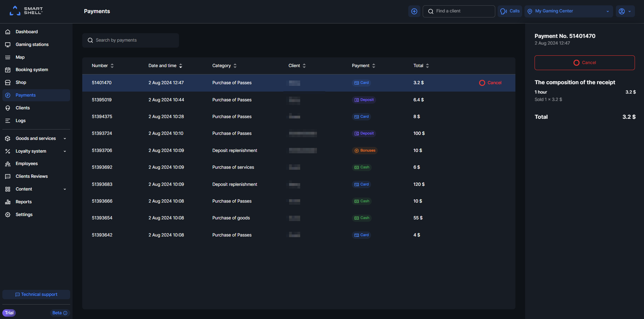Click the Booking system calendar icon
The image size is (644, 319).
pyautogui.click(x=8, y=70)
